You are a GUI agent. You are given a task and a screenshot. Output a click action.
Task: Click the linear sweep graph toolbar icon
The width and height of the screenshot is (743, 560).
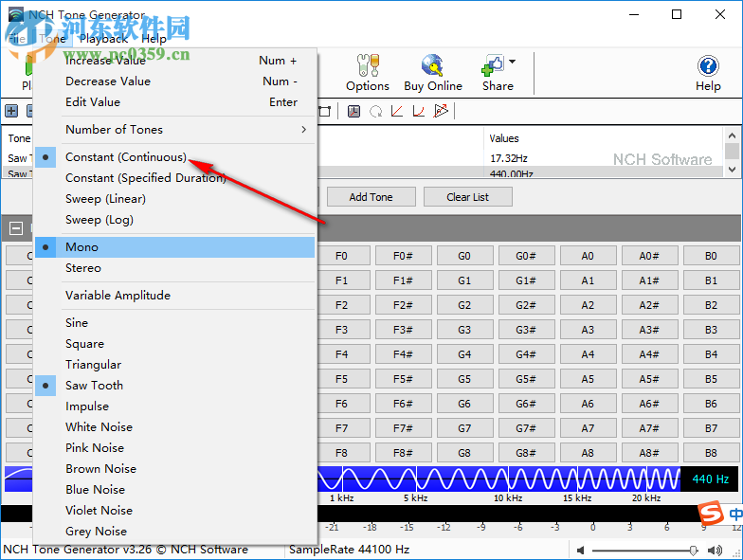point(397,112)
